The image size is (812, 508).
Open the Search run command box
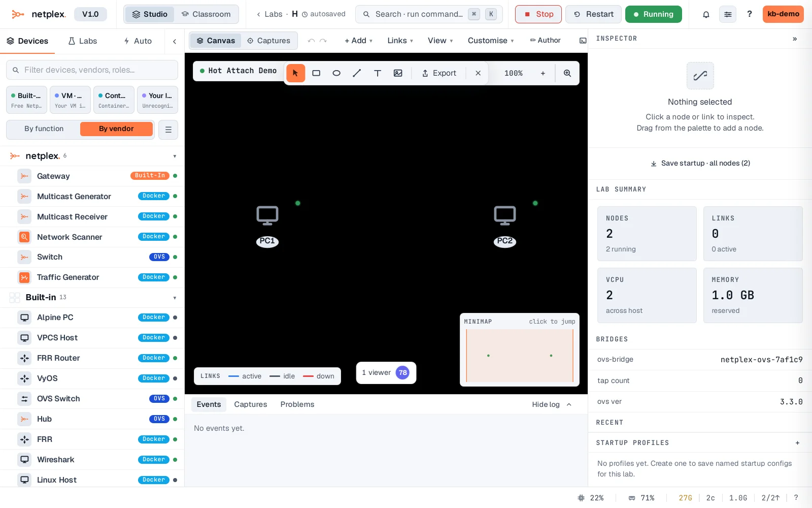(x=429, y=14)
